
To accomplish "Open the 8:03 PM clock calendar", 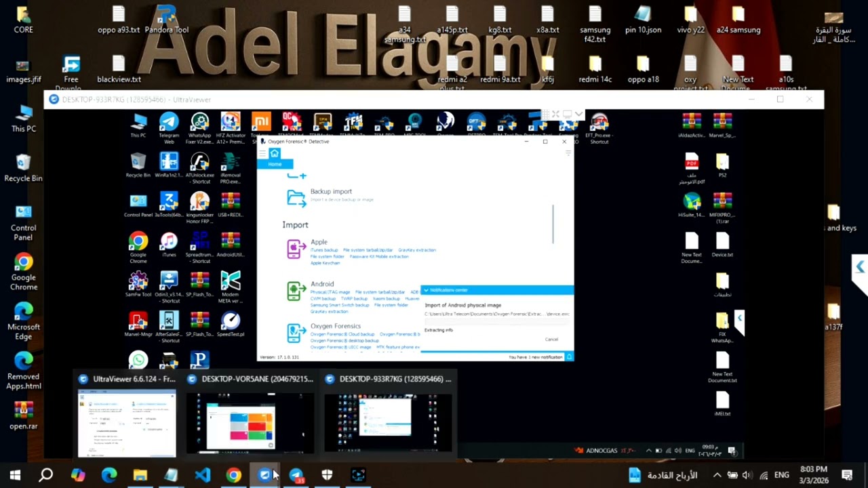I will [x=814, y=474].
